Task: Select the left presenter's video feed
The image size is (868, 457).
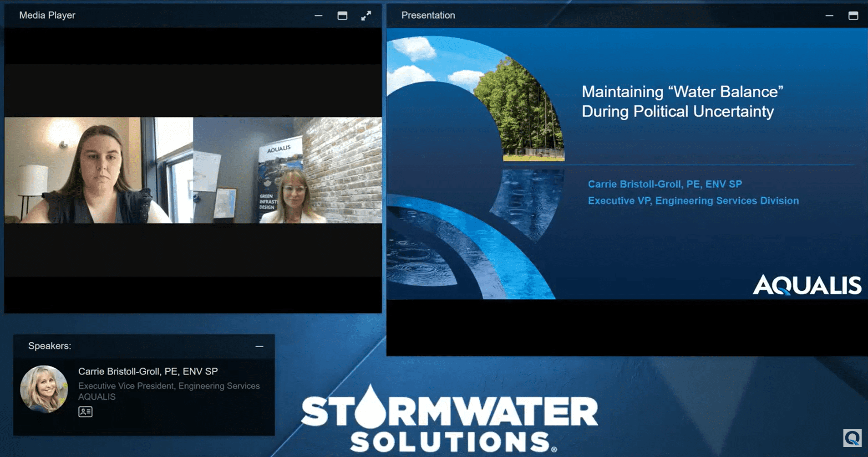Action: coord(98,170)
